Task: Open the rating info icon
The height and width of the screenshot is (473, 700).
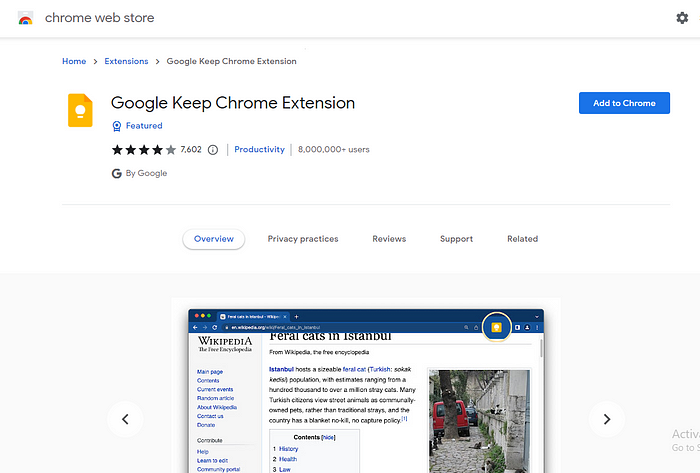Action: pos(213,150)
